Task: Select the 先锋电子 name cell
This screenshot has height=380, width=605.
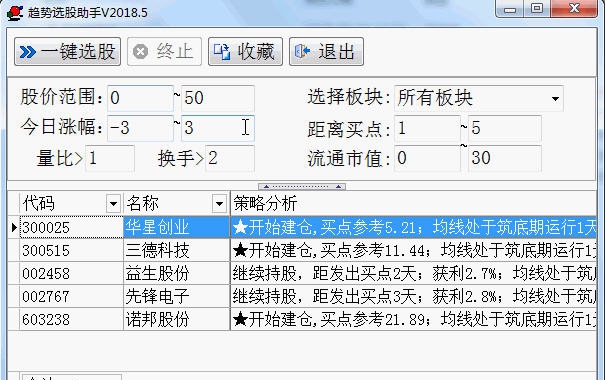Action: click(177, 297)
